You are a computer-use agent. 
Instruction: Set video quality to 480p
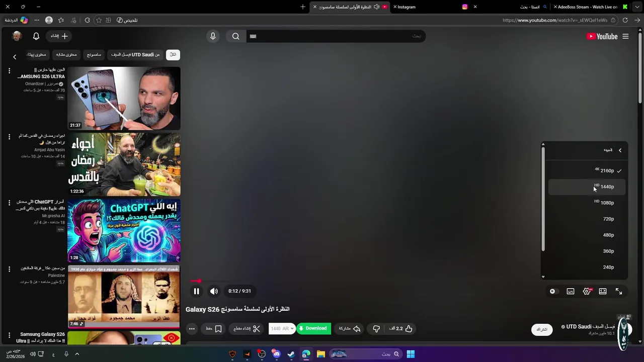587,235
